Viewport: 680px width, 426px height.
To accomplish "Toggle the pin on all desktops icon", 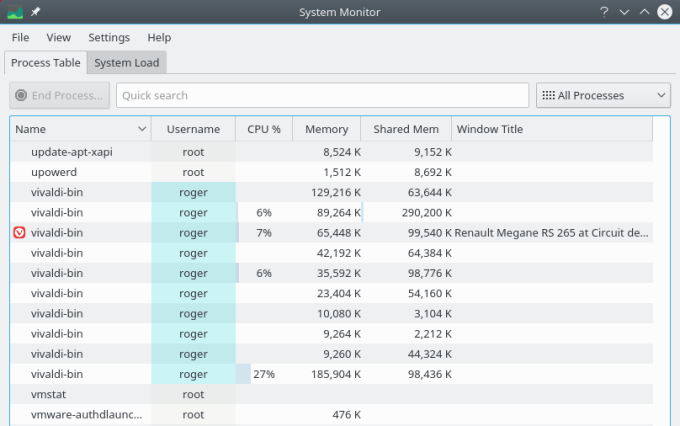I will 36,12.
